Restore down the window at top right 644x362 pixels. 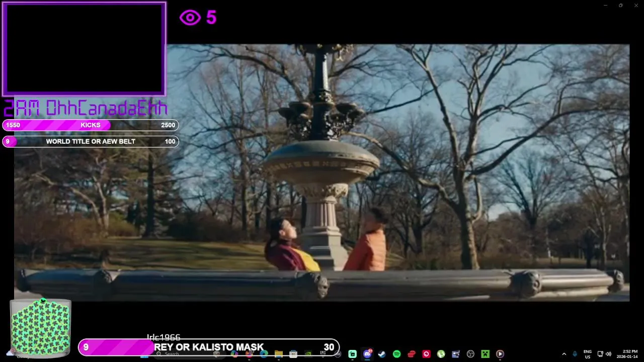tap(620, 6)
